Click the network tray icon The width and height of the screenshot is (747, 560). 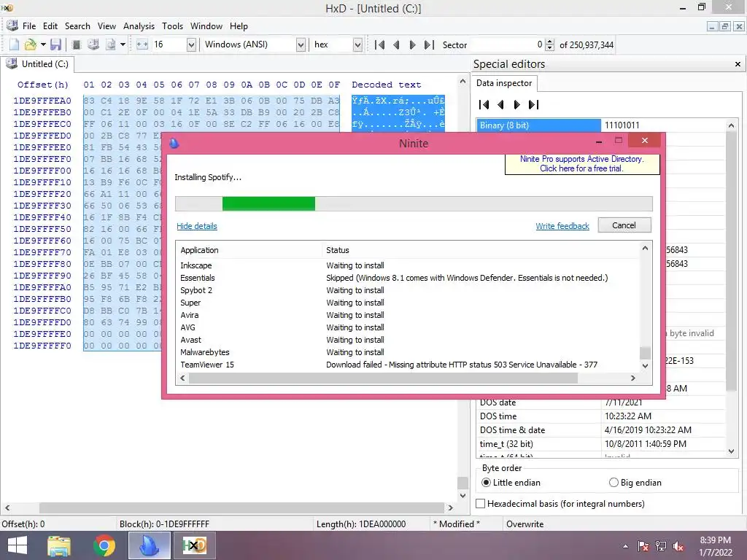(661, 545)
